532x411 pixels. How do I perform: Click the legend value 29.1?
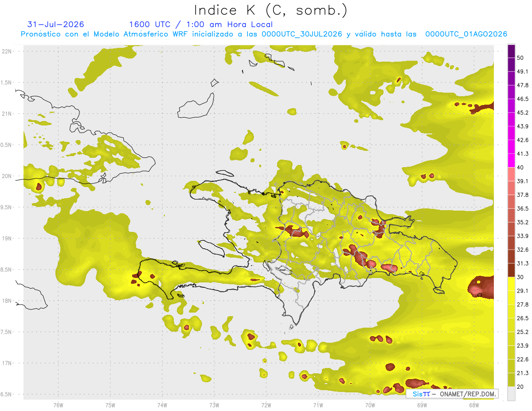(523, 291)
